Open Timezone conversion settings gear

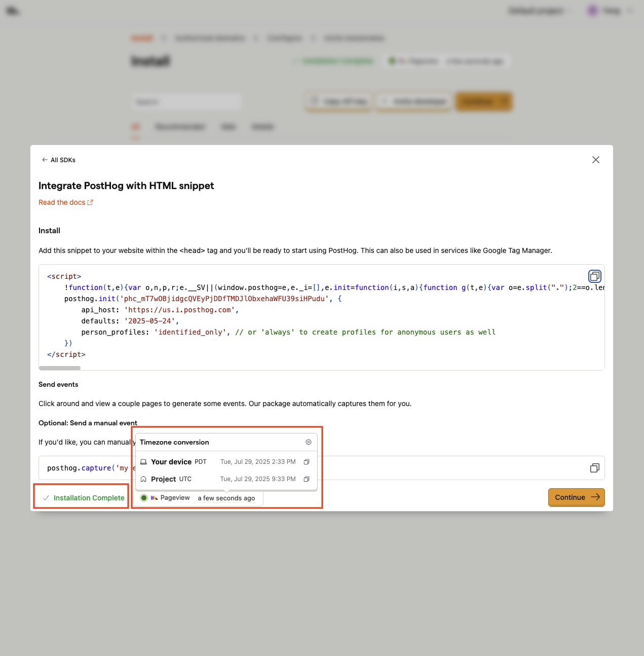[309, 442]
